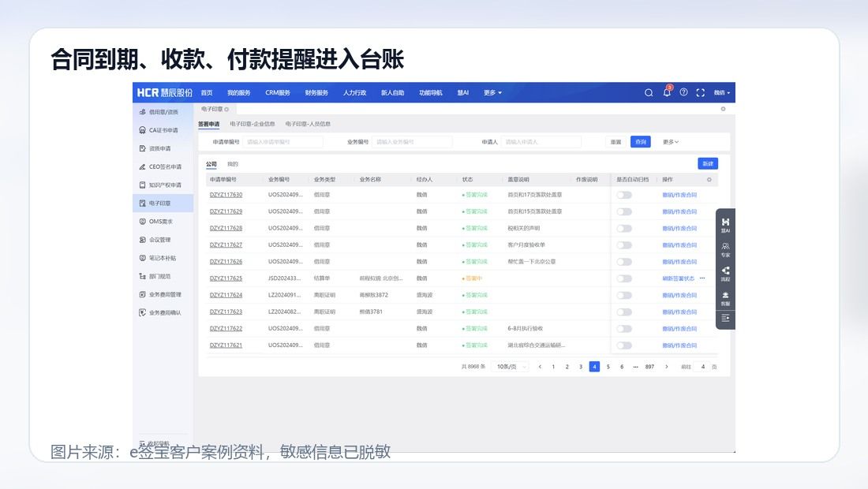
Task: Click the jump-to-page number input
Action: coord(702,367)
